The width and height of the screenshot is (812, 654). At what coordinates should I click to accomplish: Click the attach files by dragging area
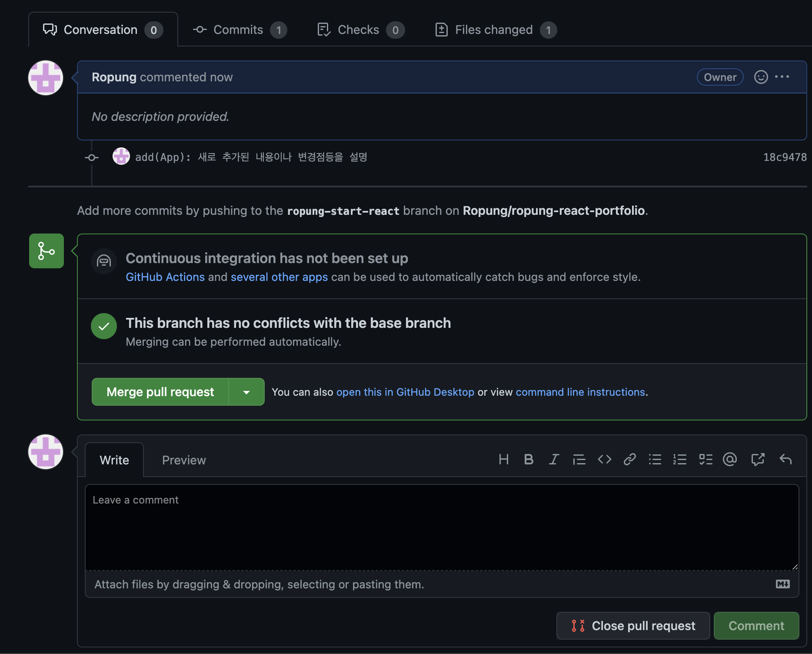[x=442, y=584]
